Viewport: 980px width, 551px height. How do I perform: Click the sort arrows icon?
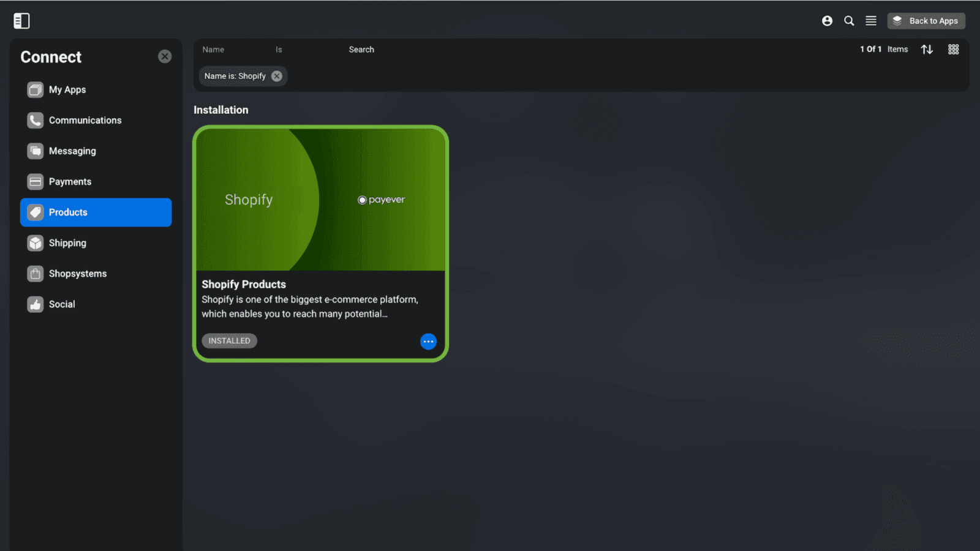(x=926, y=49)
